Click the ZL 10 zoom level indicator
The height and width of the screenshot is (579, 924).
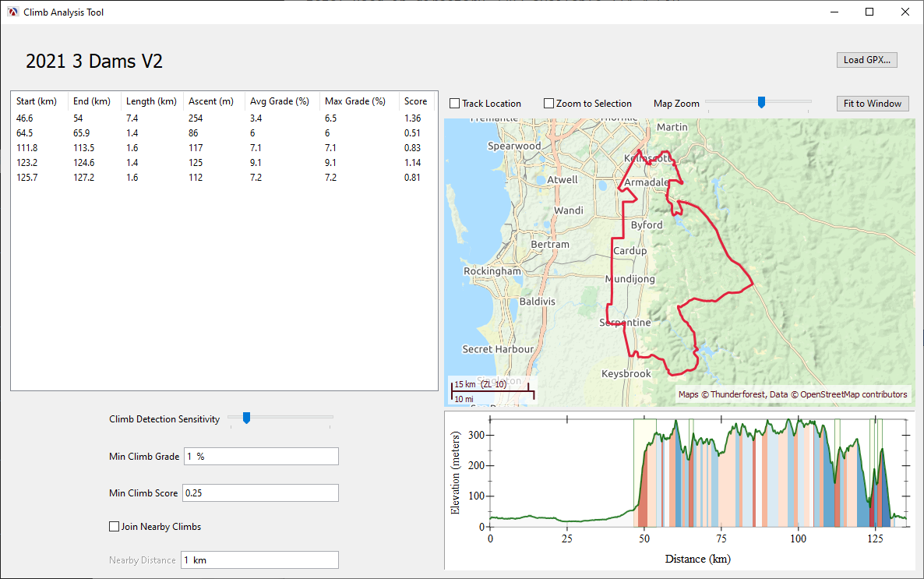[493, 383]
